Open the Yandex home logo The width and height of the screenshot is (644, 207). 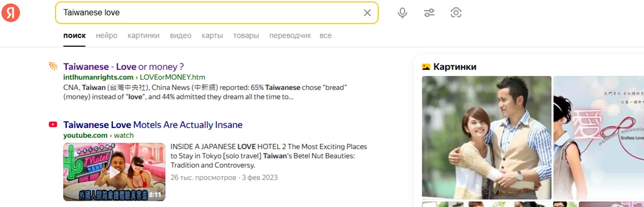[x=11, y=13]
